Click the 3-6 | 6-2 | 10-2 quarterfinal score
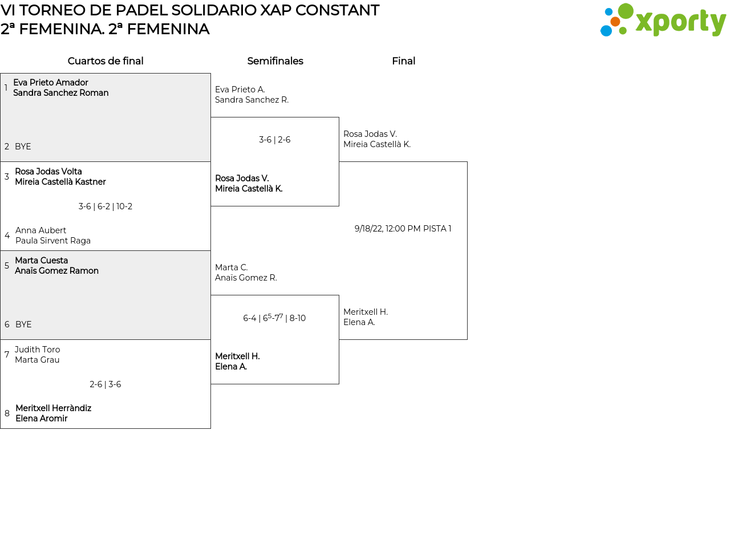 coord(106,206)
